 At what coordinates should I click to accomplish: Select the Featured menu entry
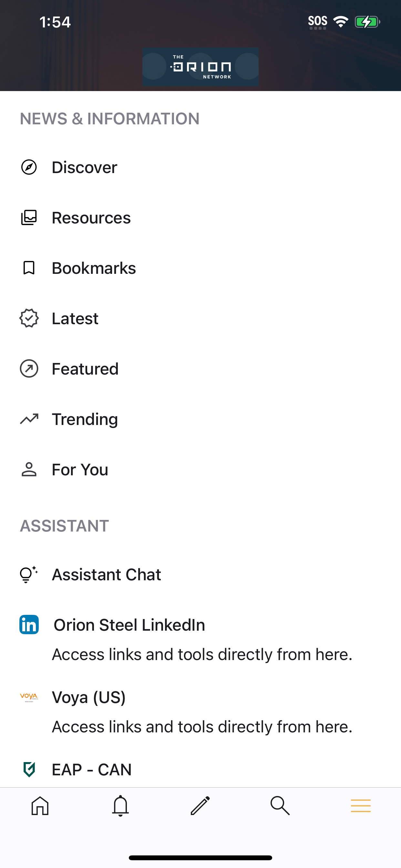(200, 369)
